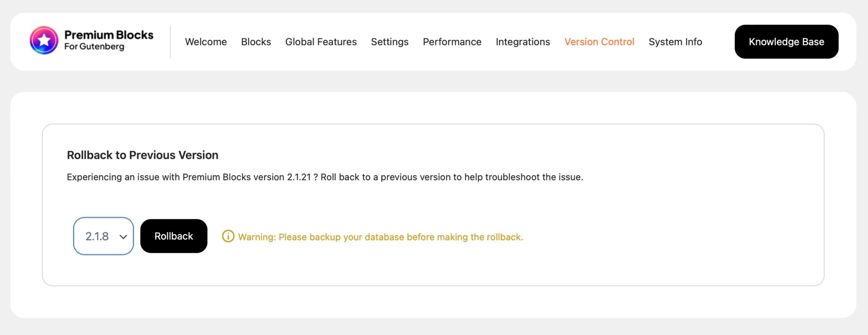Select the Version Control tab
The width and height of the screenshot is (868, 335).
click(x=599, y=42)
